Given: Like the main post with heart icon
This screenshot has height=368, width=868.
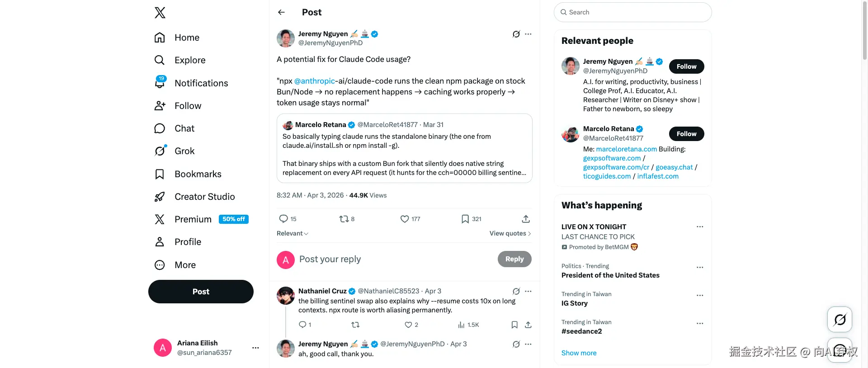Looking at the screenshot, I should [x=405, y=219].
